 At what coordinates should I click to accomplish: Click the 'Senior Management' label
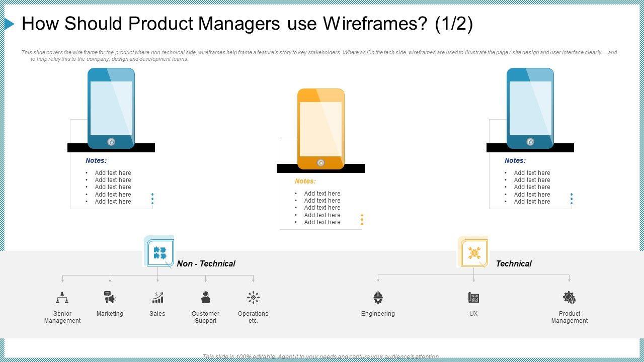tap(62, 317)
